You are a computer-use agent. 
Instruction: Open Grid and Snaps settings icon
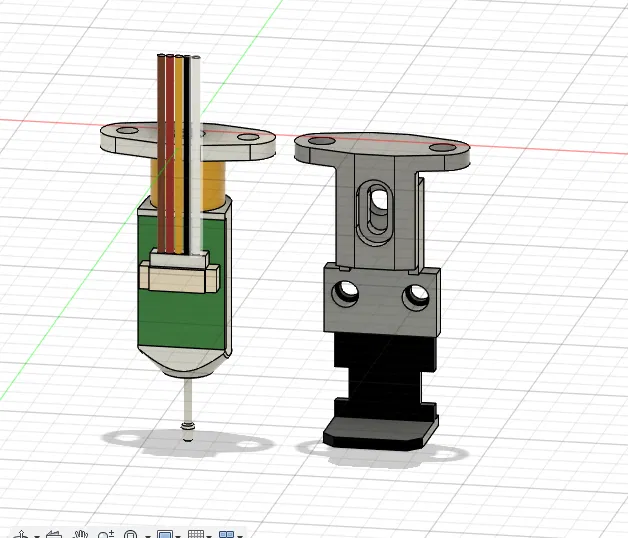pos(196,534)
